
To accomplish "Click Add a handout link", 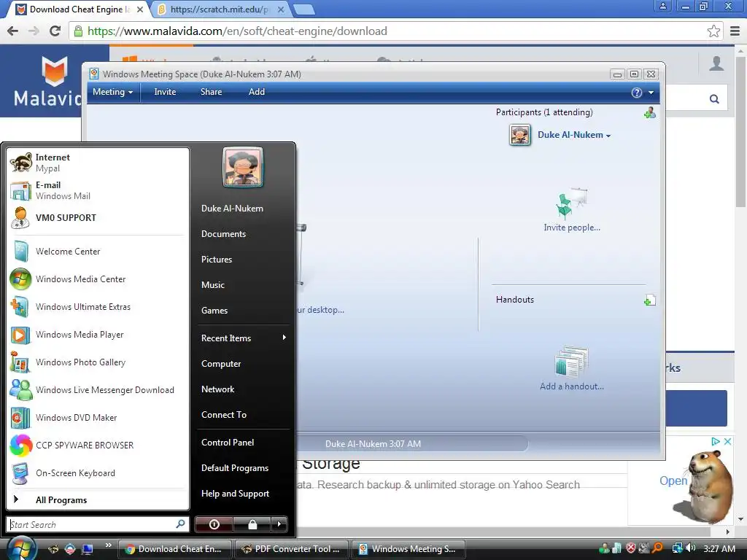I will pos(572,386).
